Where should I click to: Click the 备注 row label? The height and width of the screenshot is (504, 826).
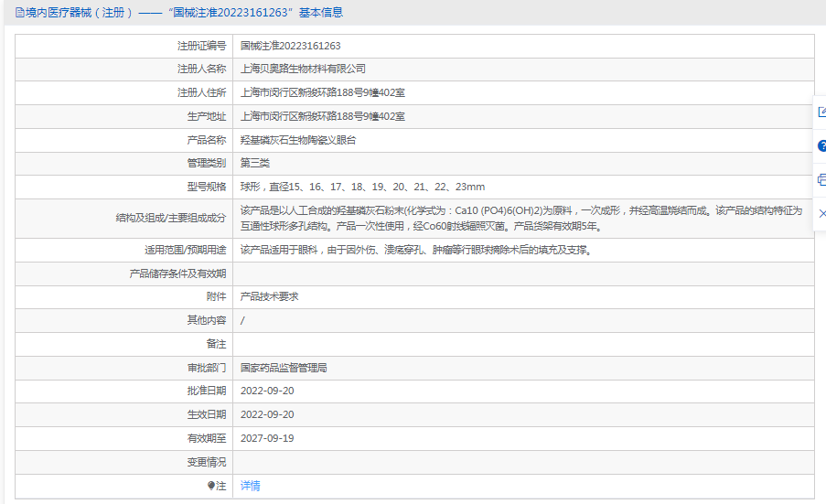pos(216,344)
